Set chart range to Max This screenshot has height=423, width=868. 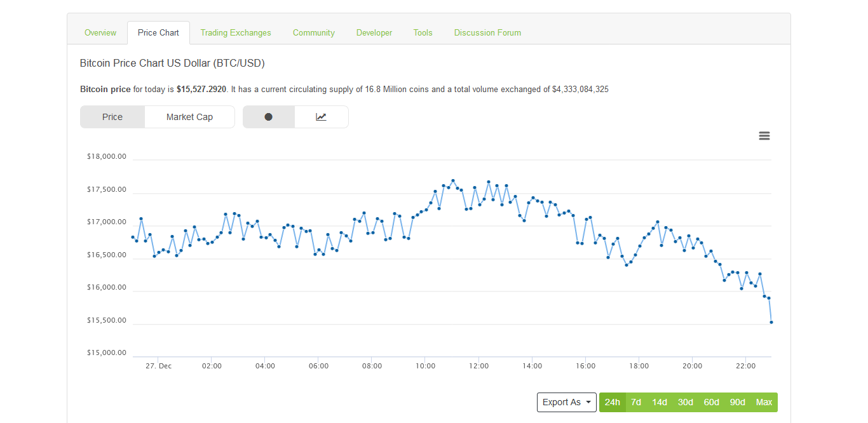[x=764, y=402]
